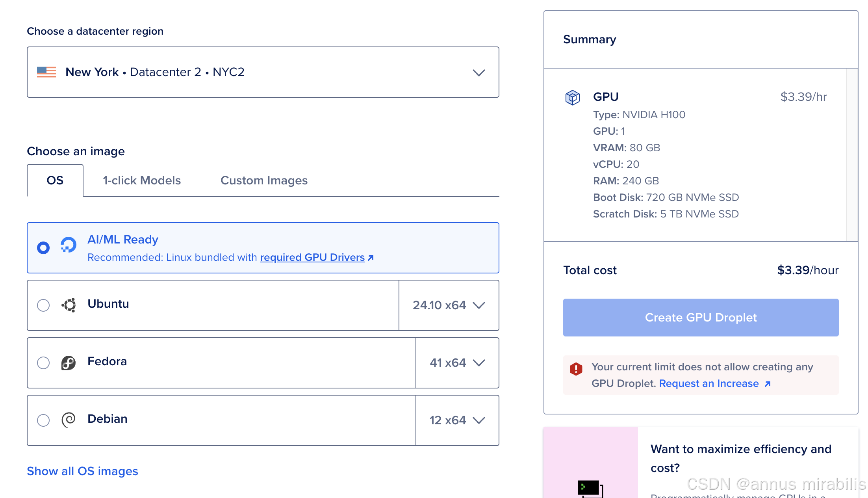Click the Debian image name label
The height and width of the screenshot is (498, 868).
(x=108, y=419)
